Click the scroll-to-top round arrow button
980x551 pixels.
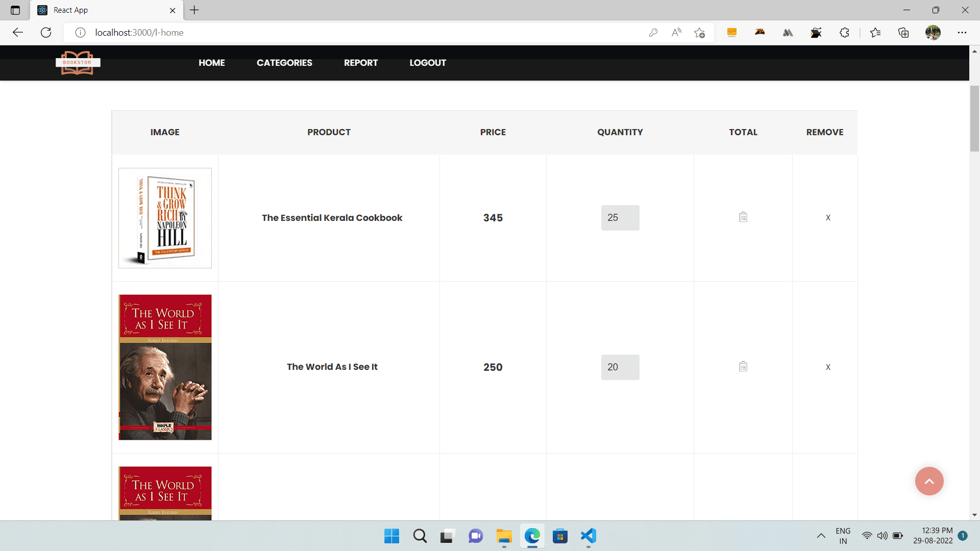[x=929, y=481]
